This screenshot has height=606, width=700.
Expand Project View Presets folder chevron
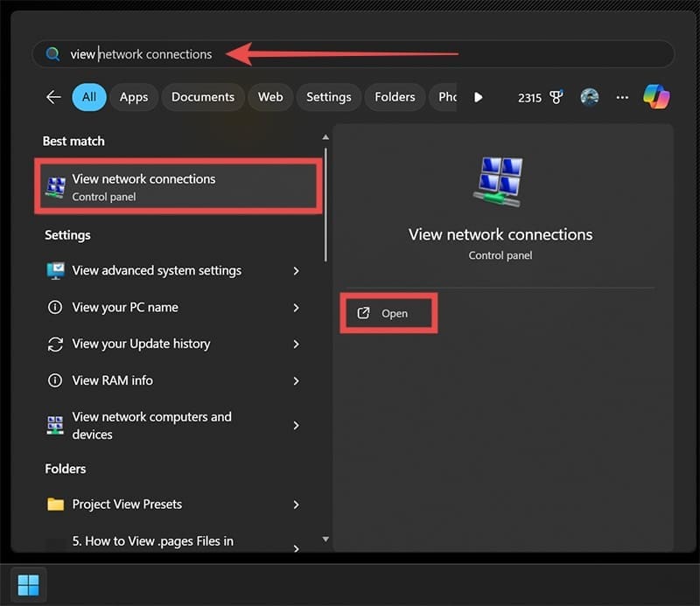296,505
